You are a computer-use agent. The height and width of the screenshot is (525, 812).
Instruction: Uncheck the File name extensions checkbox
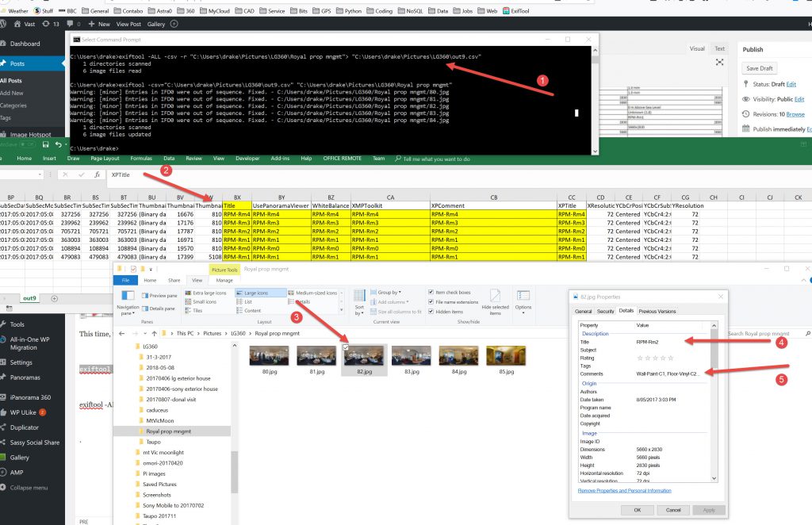coord(431,302)
